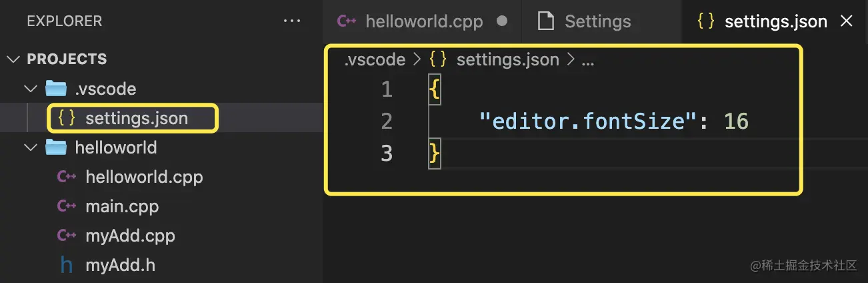868x283 pixels.
Task: Click the .vscode breadcrumb segment
Action: pos(375,59)
